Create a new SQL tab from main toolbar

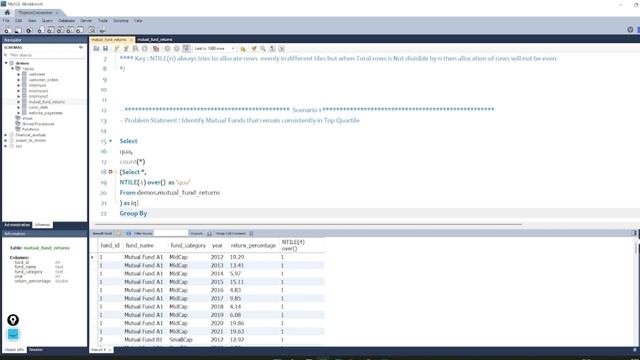tap(7, 30)
